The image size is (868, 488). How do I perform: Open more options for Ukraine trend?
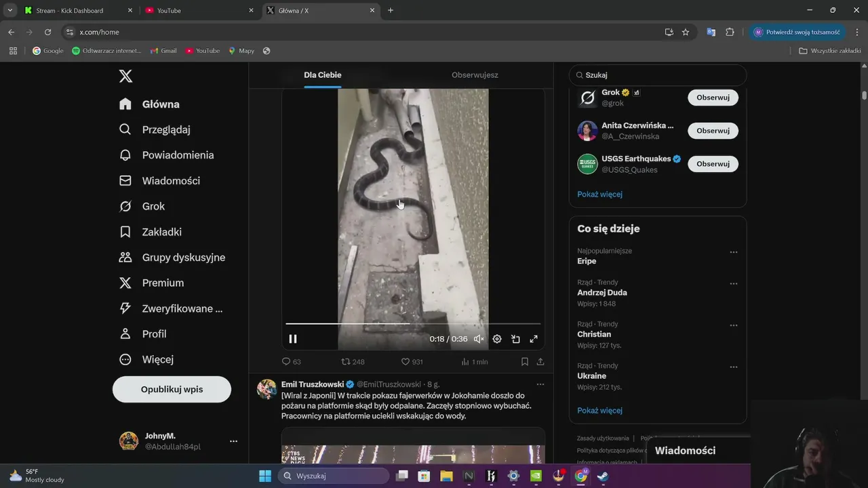(733, 367)
